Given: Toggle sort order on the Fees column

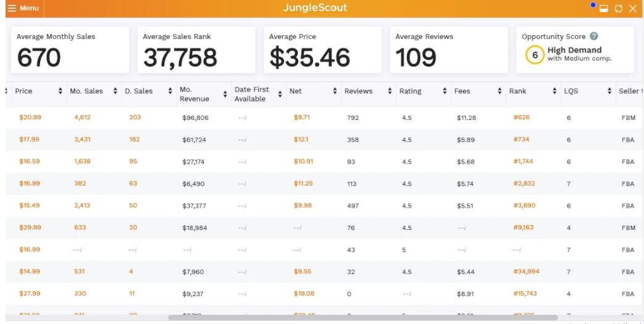Looking at the screenshot, I should tap(500, 92).
